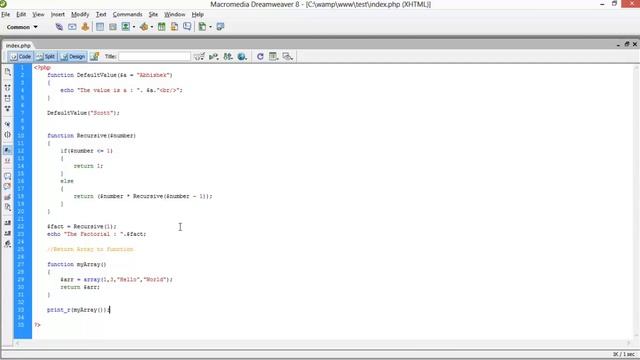Viewport: 640px width, 360px height.
Task: Expand the Media dropdown arrow
Action: (x=152, y=27)
